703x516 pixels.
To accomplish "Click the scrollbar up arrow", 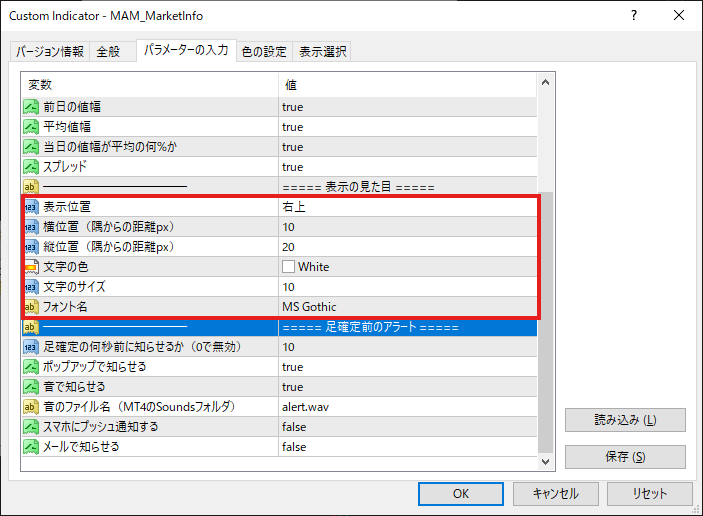I will pos(545,82).
